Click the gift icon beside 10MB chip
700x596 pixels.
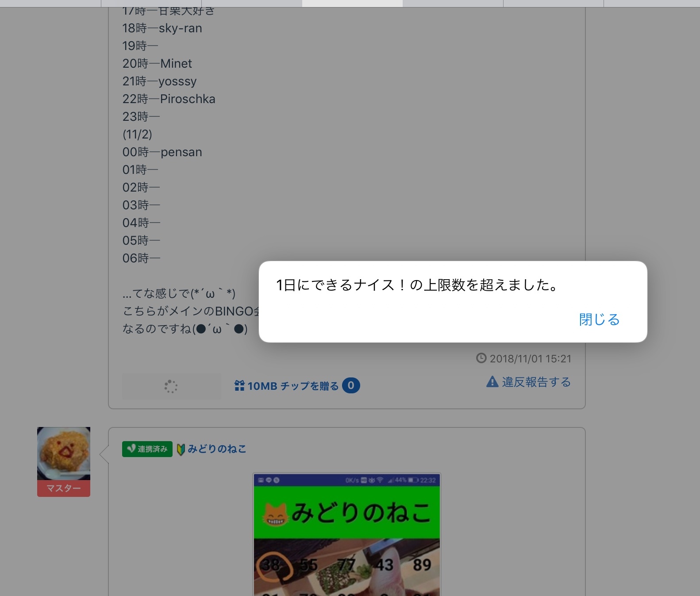(239, 386)
